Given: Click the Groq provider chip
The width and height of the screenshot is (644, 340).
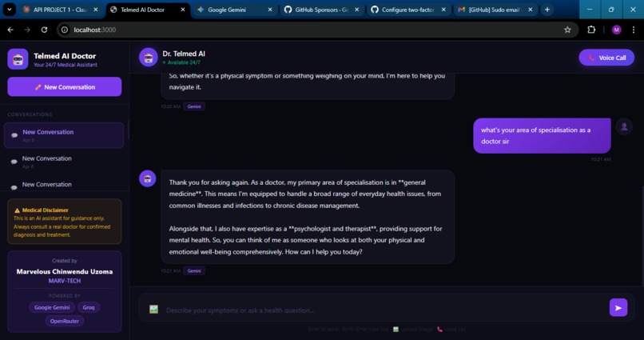Looking at the screenshot, I should tap(89, 307).
